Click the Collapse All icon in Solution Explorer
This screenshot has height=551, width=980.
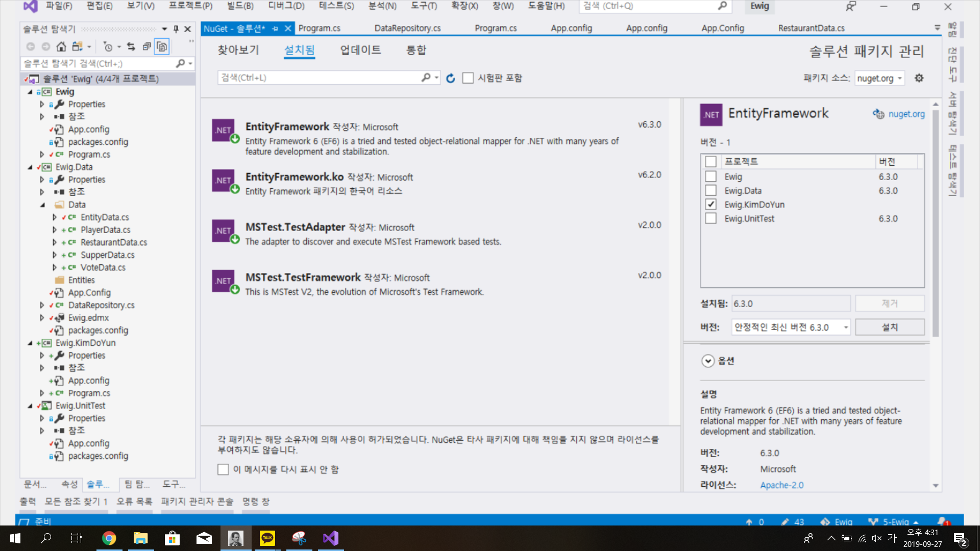(x=146, y=47)
